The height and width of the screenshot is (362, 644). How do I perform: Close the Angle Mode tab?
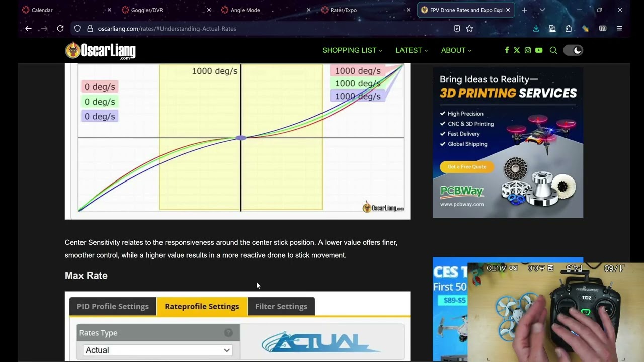click(x=308, y=10)
